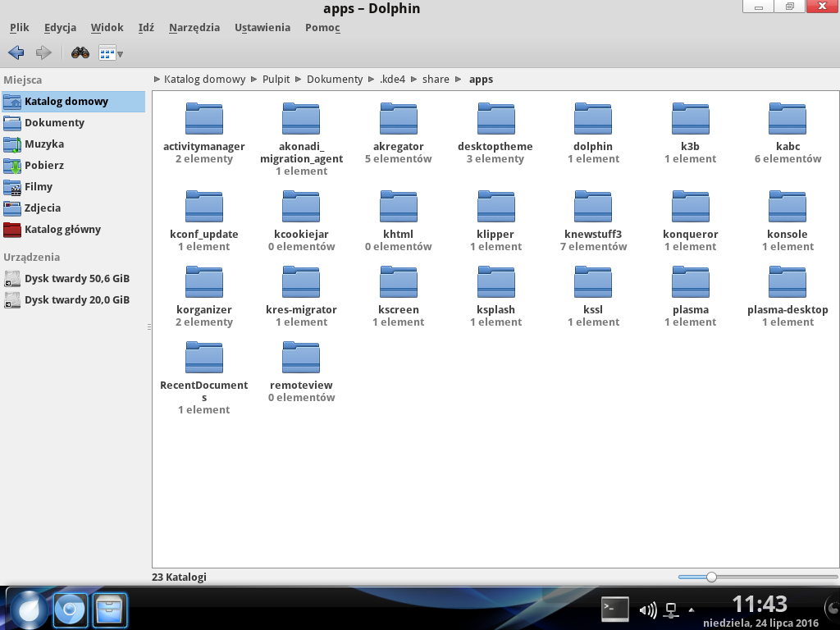Select Muzyka in Places sidebar
This screenshot has width=840, height=630.
(44, 144)
